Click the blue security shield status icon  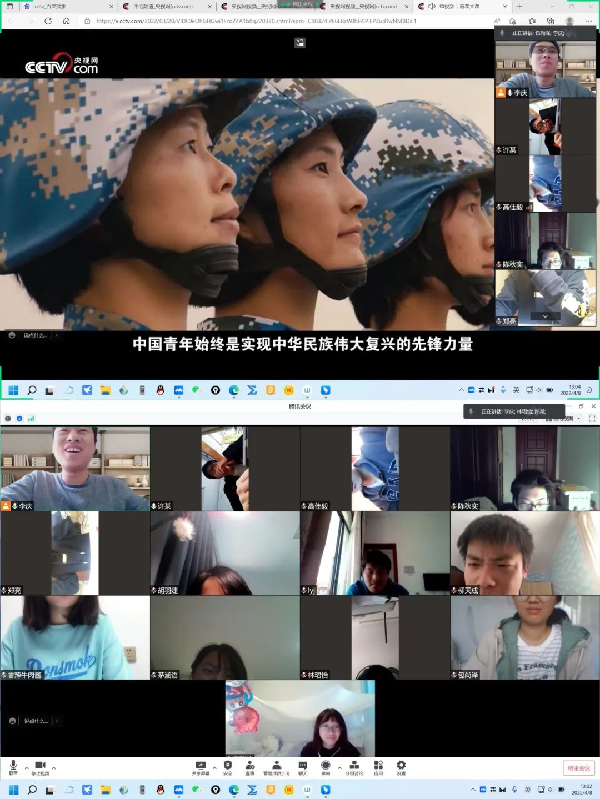19,418
